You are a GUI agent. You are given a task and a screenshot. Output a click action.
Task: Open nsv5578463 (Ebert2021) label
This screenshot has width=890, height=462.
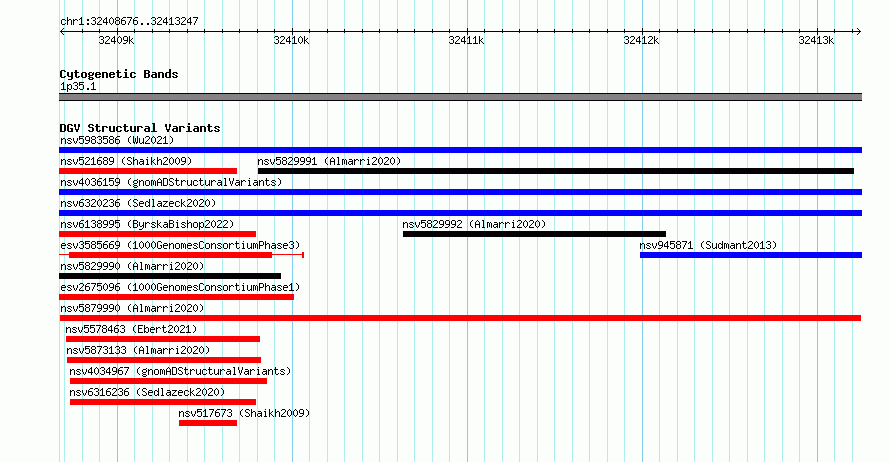tap(131, 329)
